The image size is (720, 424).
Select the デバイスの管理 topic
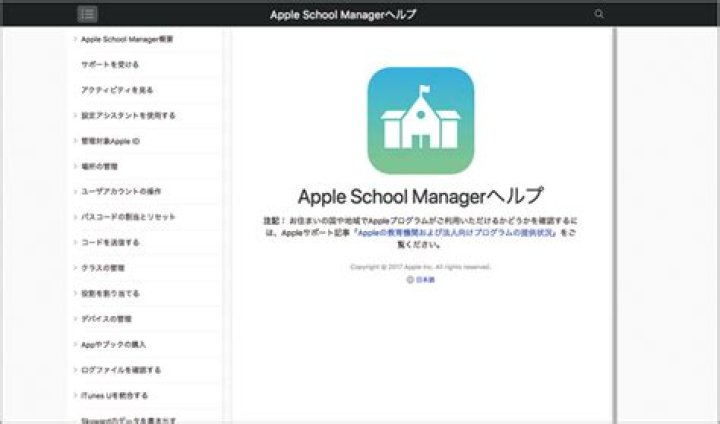pos(107,319)
